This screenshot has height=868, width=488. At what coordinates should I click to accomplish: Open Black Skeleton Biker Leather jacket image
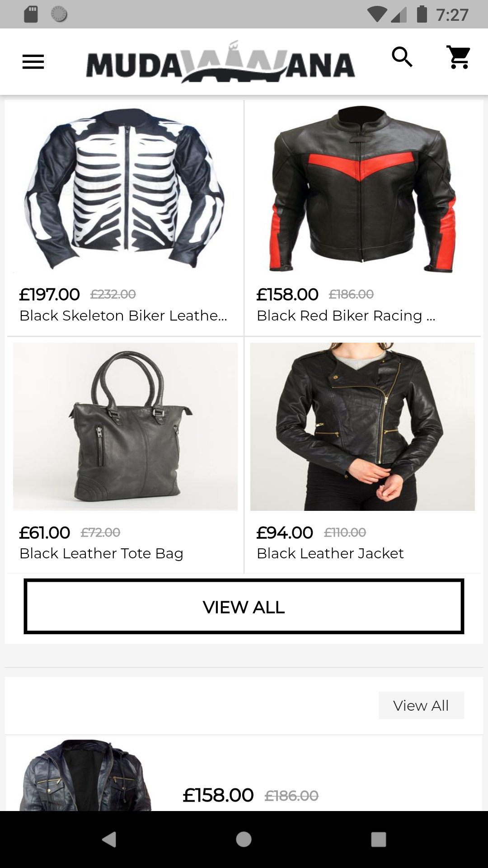point(125,189)
